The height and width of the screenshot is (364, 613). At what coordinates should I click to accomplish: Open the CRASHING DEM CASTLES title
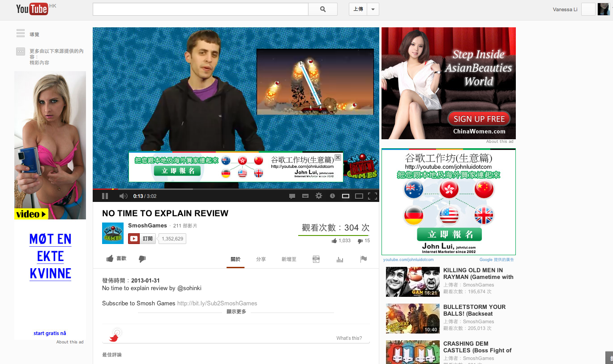(477, 347)
